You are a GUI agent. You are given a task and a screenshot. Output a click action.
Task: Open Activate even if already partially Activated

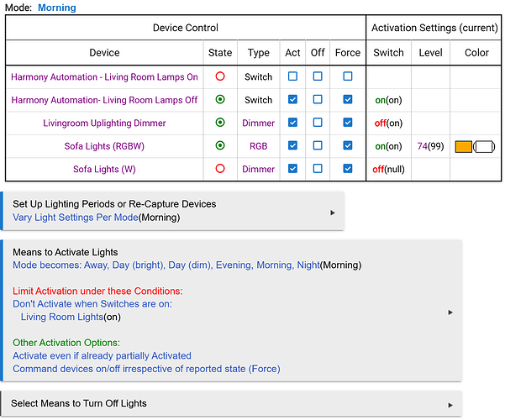(102, 355)
